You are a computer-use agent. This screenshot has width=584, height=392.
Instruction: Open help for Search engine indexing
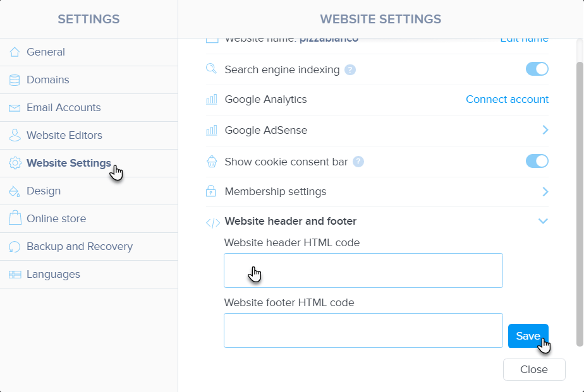[x=350, y=70]
